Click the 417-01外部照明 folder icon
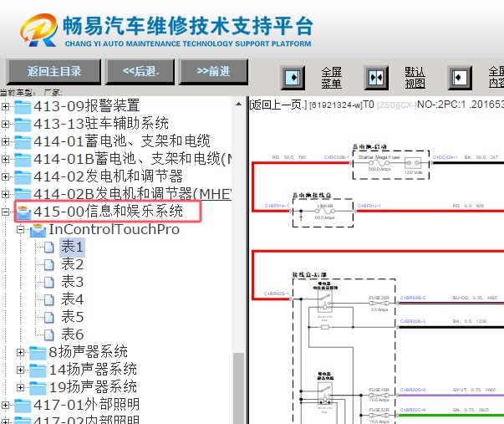Viewport: 504px width, 424px height. pyautogui.click(x=23, y=406)
